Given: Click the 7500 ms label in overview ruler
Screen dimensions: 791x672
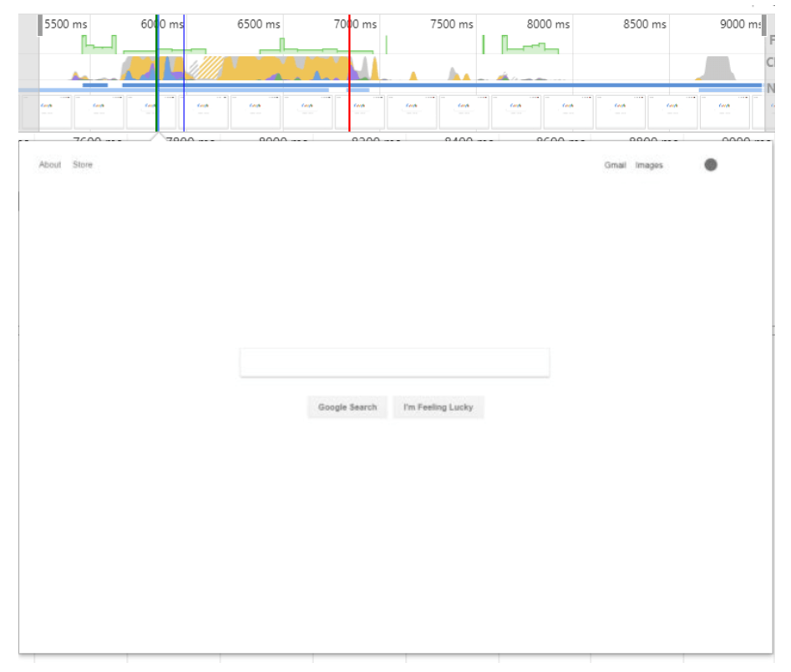Looking at the screenshot, I should click(452, 24).
